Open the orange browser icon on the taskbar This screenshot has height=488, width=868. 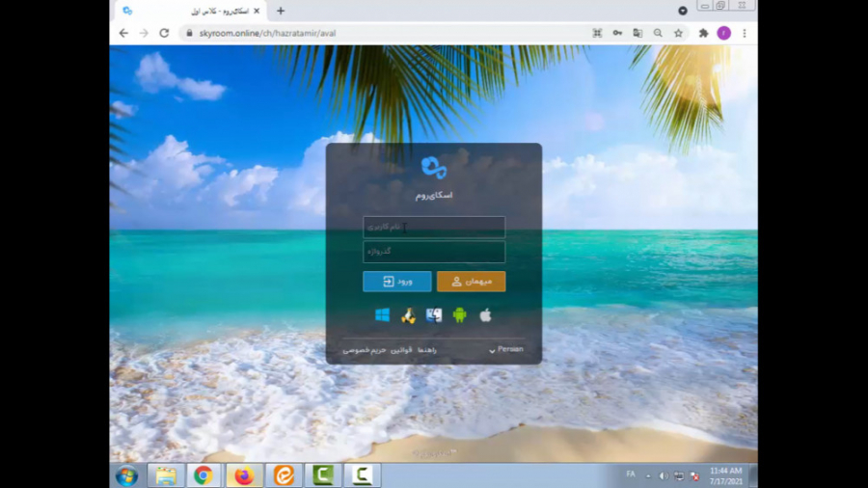284,475
